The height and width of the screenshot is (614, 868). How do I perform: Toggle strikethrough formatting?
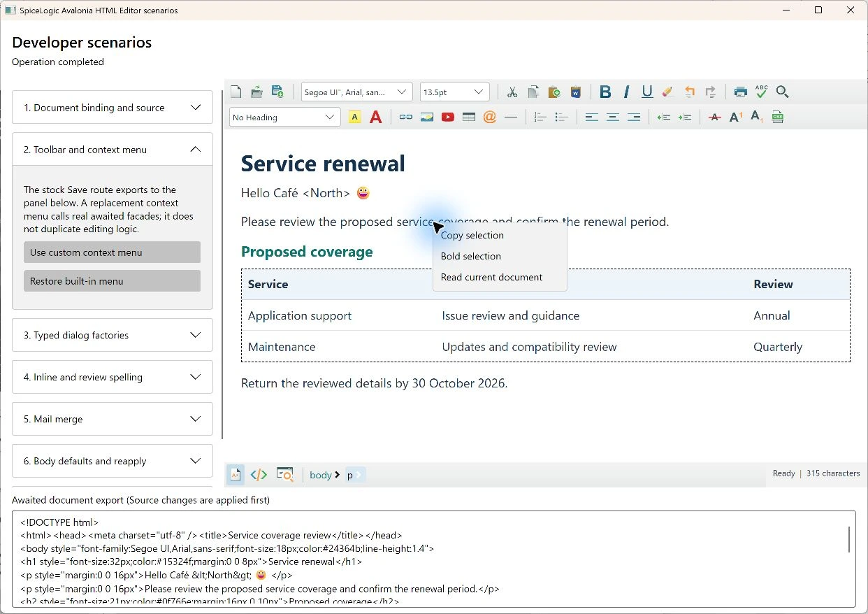715,117
